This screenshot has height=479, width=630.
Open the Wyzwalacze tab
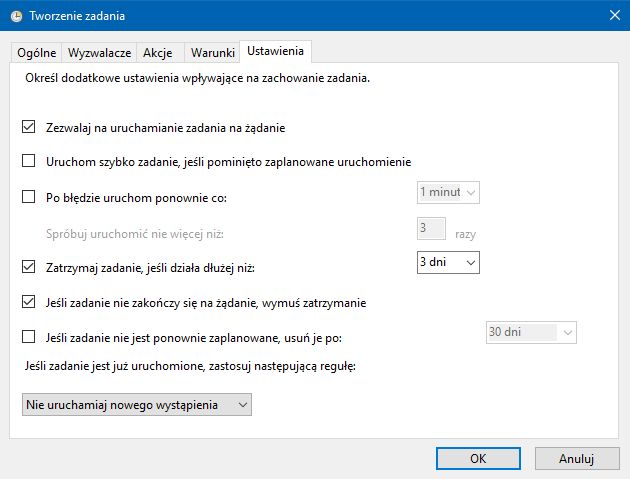pos(100,53)
